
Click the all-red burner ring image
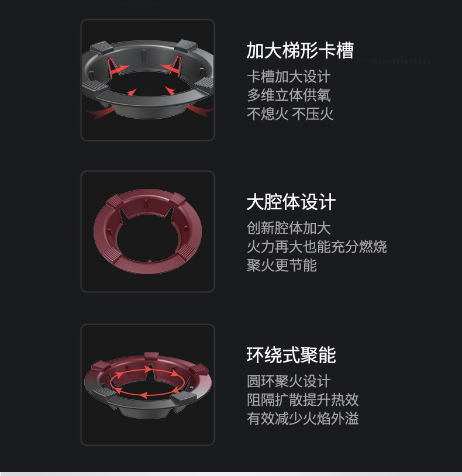tap(148, 232)
